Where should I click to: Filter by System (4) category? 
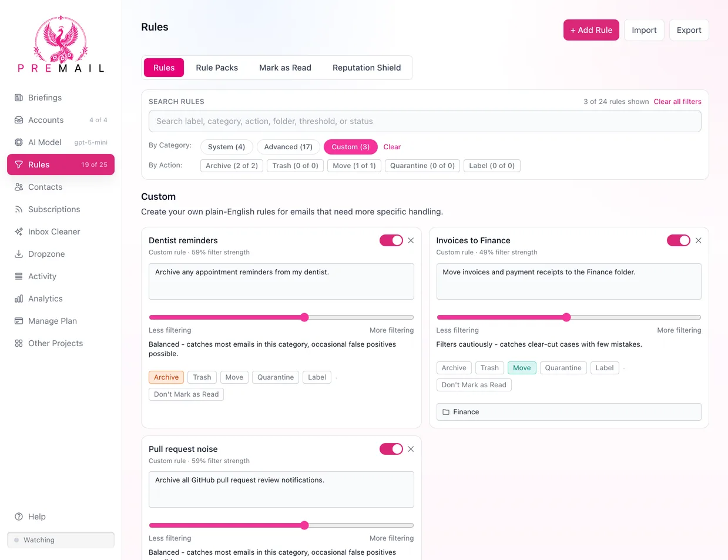tap(226, 147)
